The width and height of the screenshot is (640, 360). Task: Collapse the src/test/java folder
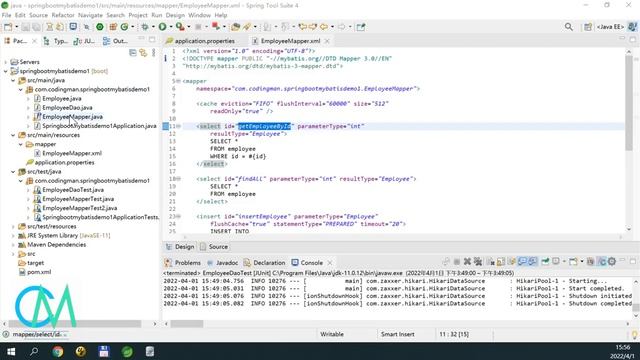point(13,172)
